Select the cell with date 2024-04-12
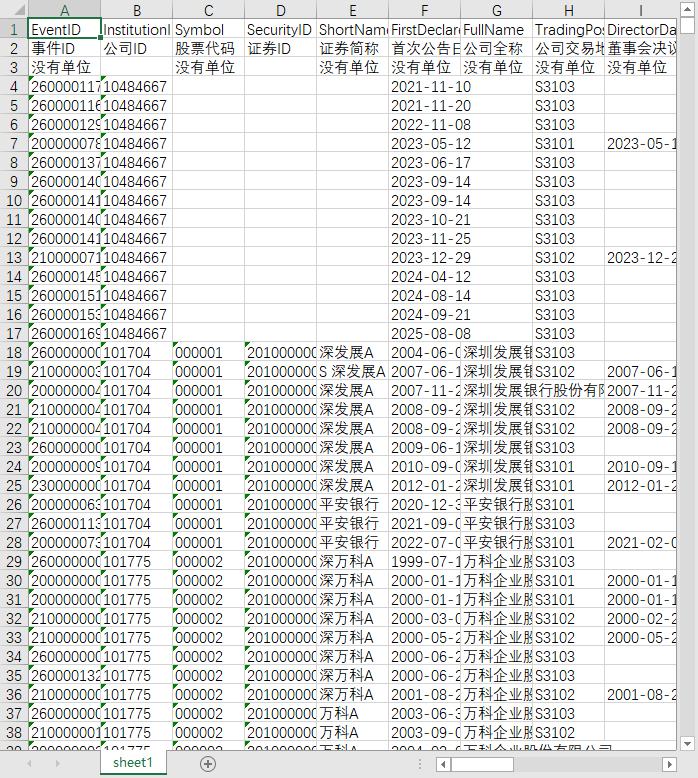The image size is (698, 778). pyautogui.click(x=424, y=276)
